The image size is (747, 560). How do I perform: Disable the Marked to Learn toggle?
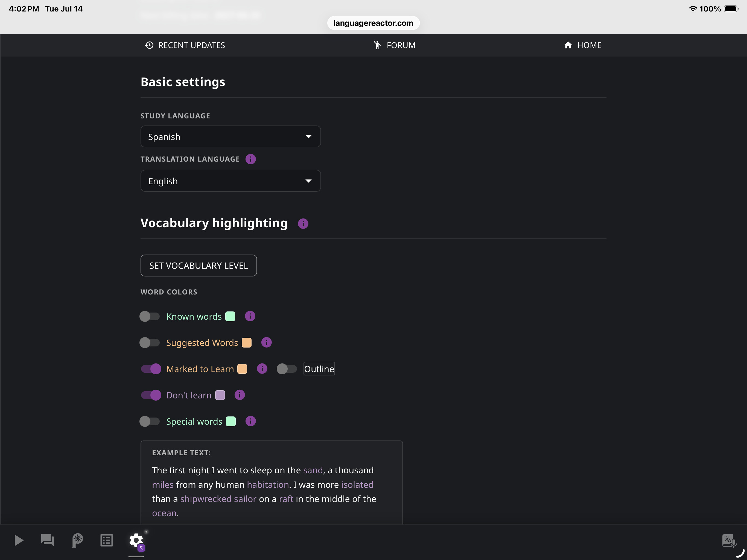coord(151,369)
